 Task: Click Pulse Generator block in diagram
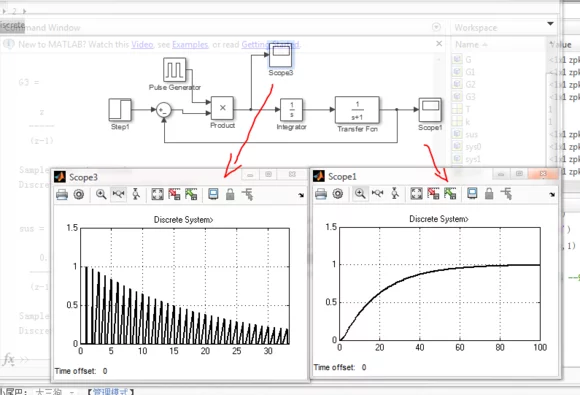coord(174,69)
